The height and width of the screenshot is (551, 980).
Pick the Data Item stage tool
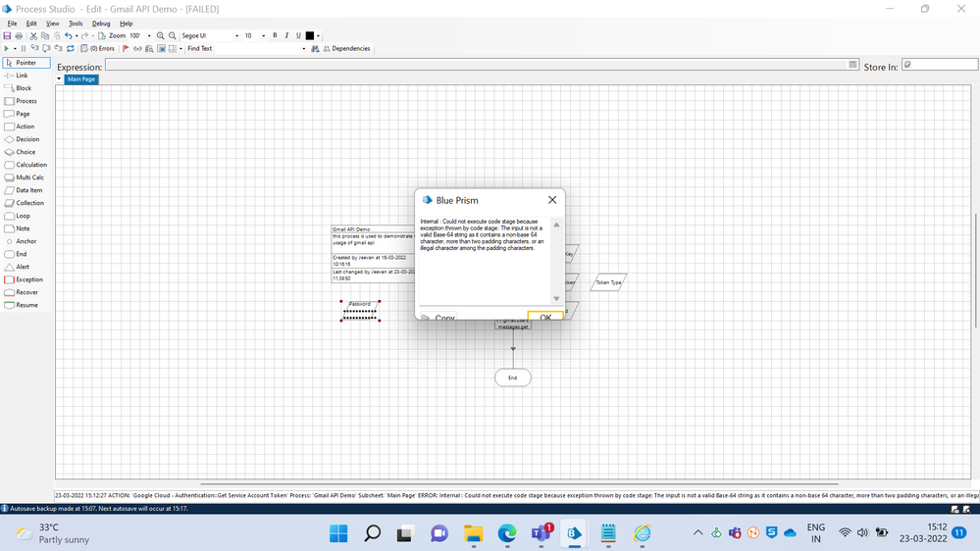(x=28, y=190)
